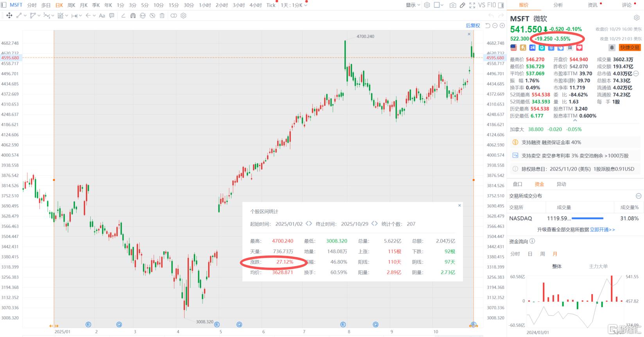Toggle the right side panel visibility
This screenshot has width=644, height=337.
501,5
